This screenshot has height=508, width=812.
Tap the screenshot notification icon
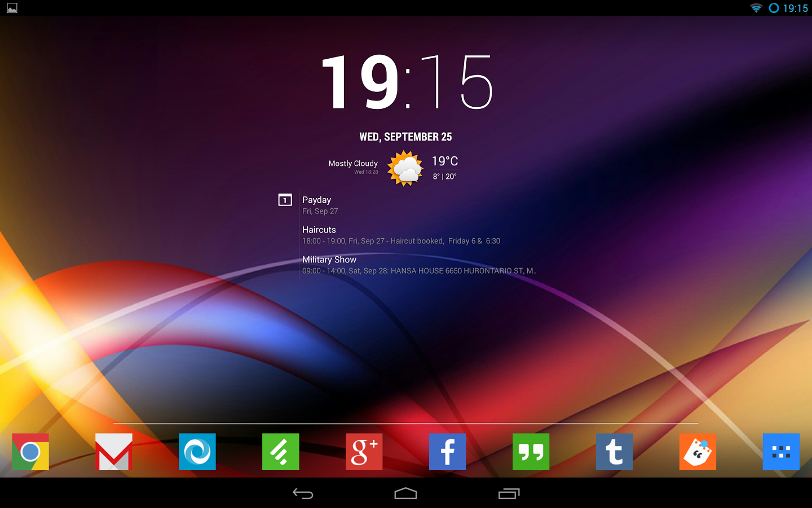coord(11,8)
